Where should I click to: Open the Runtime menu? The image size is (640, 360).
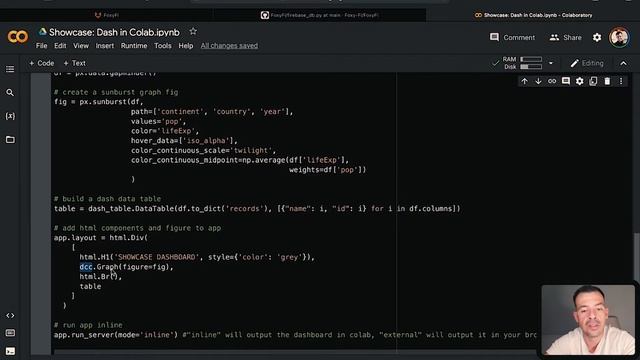[134, 46]
